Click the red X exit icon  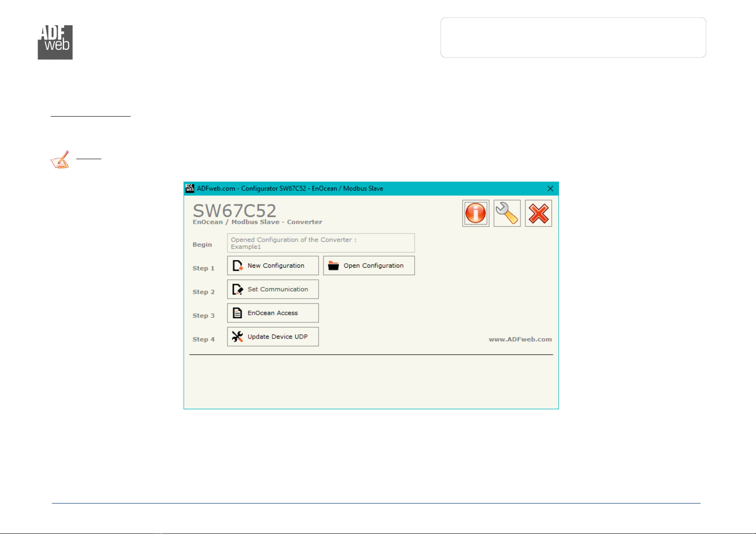[538, 213]
